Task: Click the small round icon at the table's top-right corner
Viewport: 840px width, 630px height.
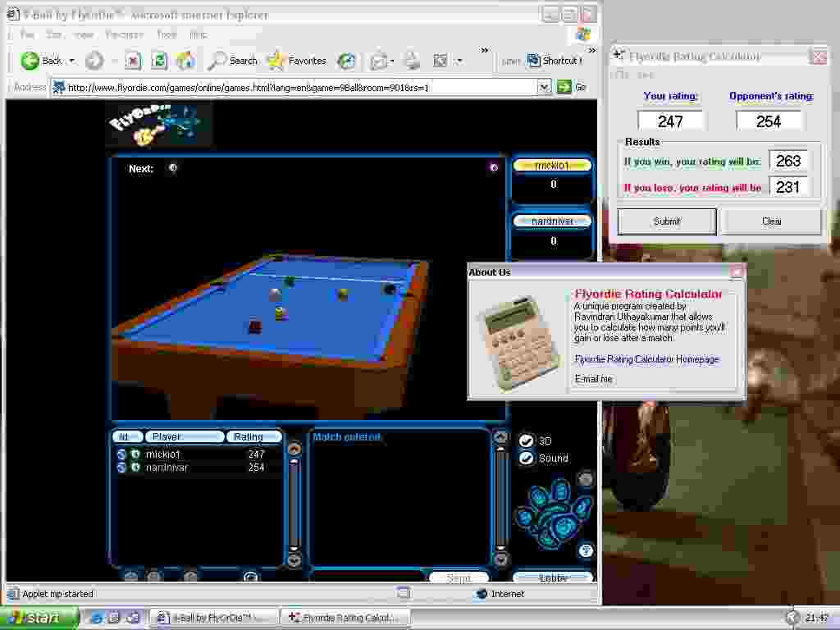Action: pyautogui.click(x=494, y=167)
